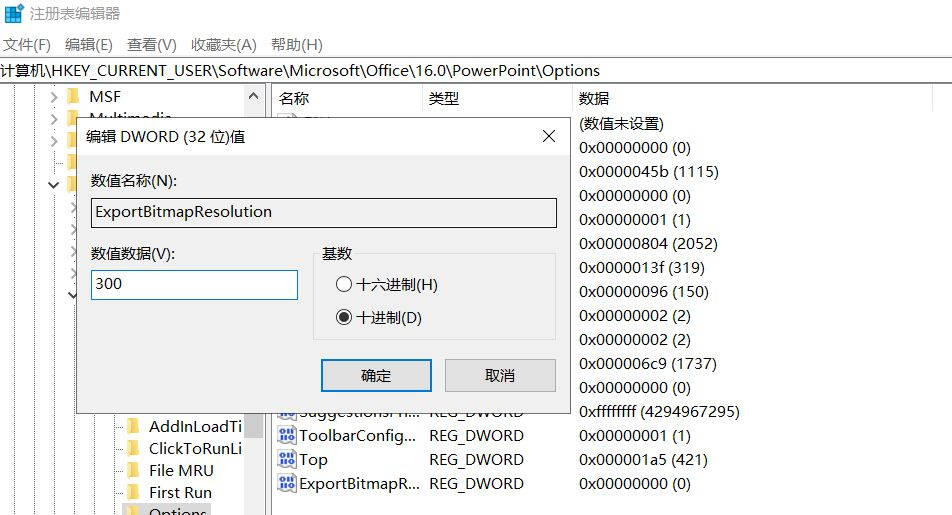Click the ClickToRunLi folder icon
952x515 pixels.
(x=134, y=448)
